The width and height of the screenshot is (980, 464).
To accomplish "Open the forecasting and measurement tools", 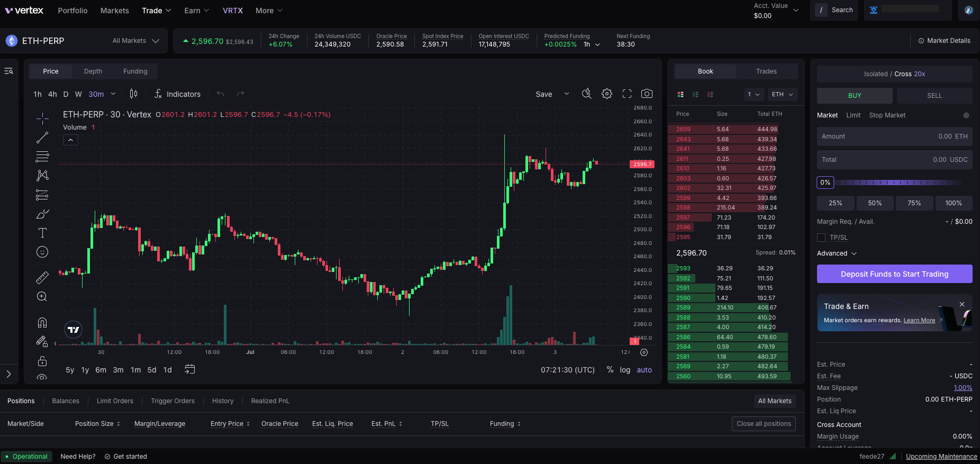I will point(42,195).
